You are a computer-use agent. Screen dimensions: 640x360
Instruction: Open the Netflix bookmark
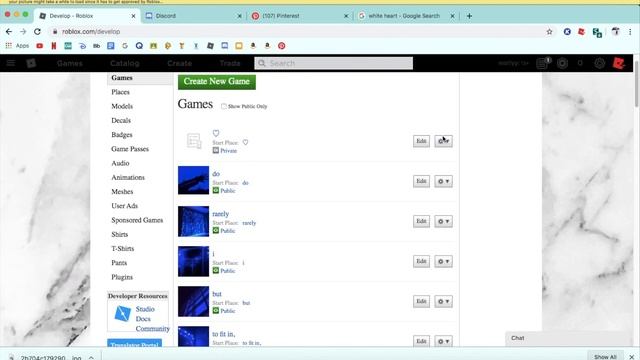(x=53, y=46)
